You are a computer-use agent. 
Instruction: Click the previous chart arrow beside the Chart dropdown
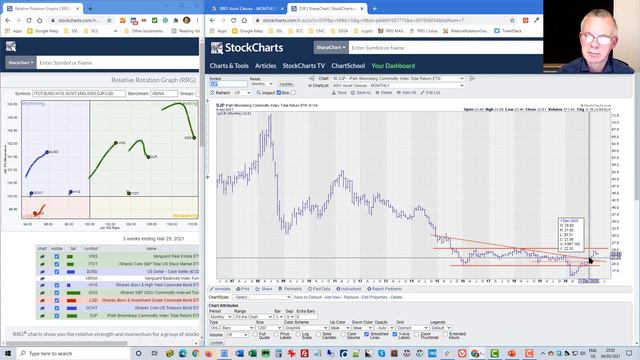[311, 78]
